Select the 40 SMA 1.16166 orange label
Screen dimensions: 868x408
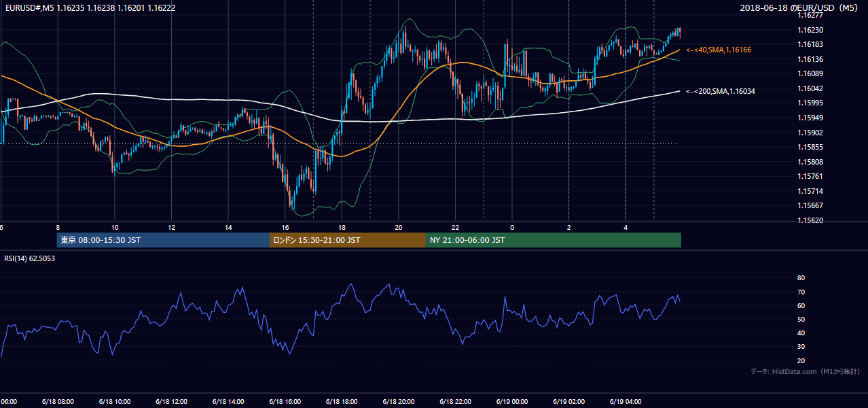(x=719, y=50)
